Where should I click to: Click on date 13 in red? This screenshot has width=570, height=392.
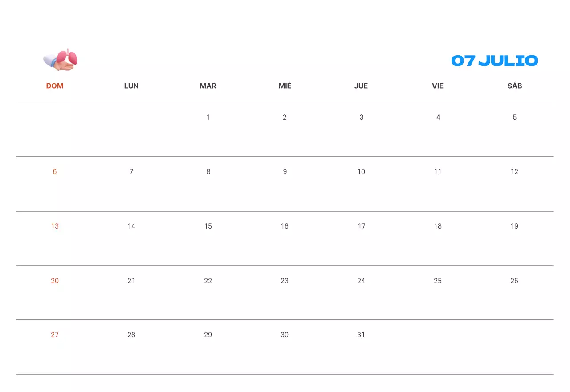point(55,226)
